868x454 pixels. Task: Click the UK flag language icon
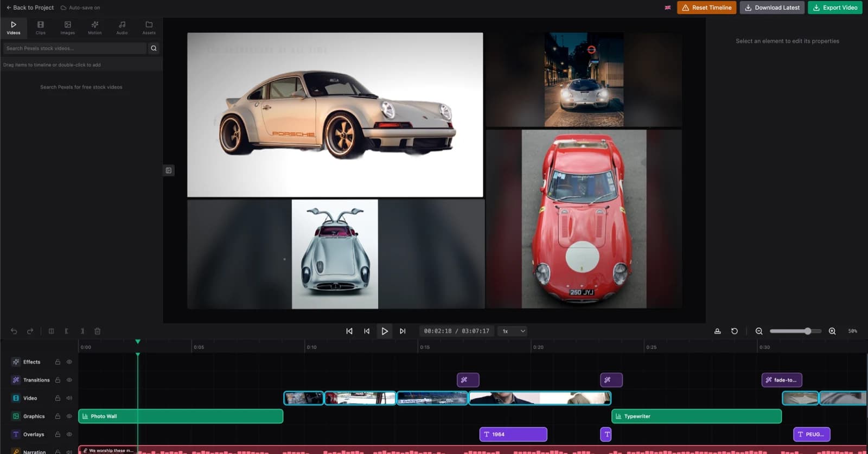(668, 8)
